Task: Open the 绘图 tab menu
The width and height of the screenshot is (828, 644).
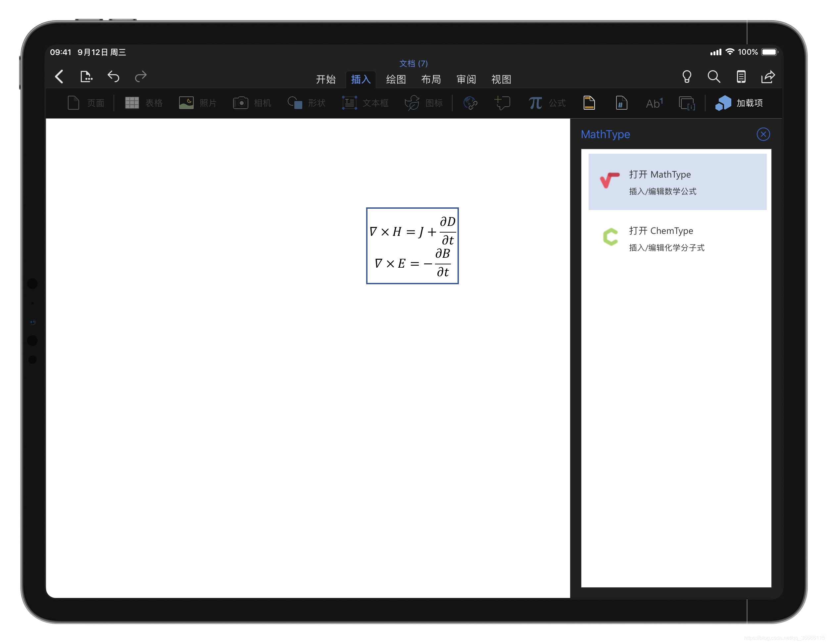Action: (395, 79)
